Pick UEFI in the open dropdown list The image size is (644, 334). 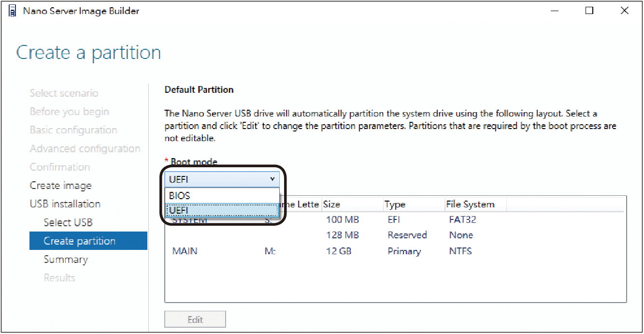(x=222, y=210)
